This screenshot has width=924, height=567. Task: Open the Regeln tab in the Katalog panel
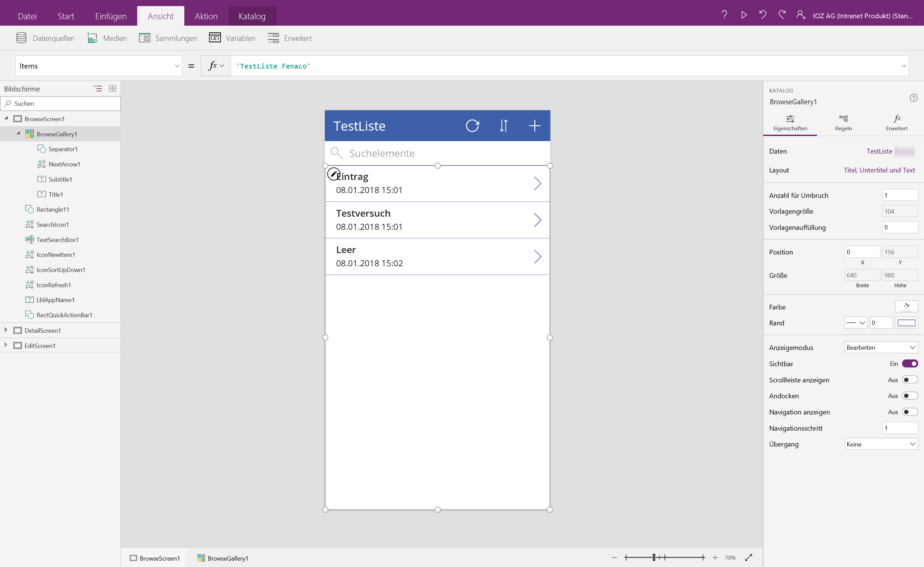pyautogui.click(x=843, y=123)
